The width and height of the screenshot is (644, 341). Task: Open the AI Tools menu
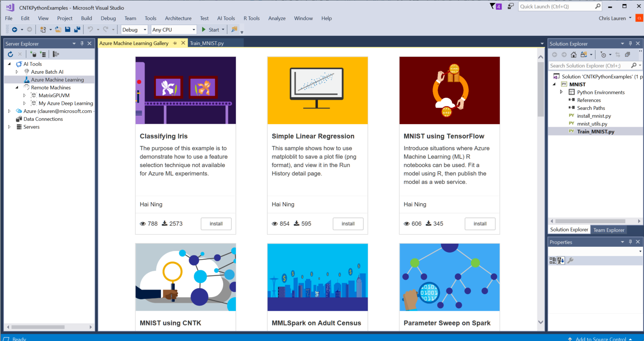click(x=226, y=18)
